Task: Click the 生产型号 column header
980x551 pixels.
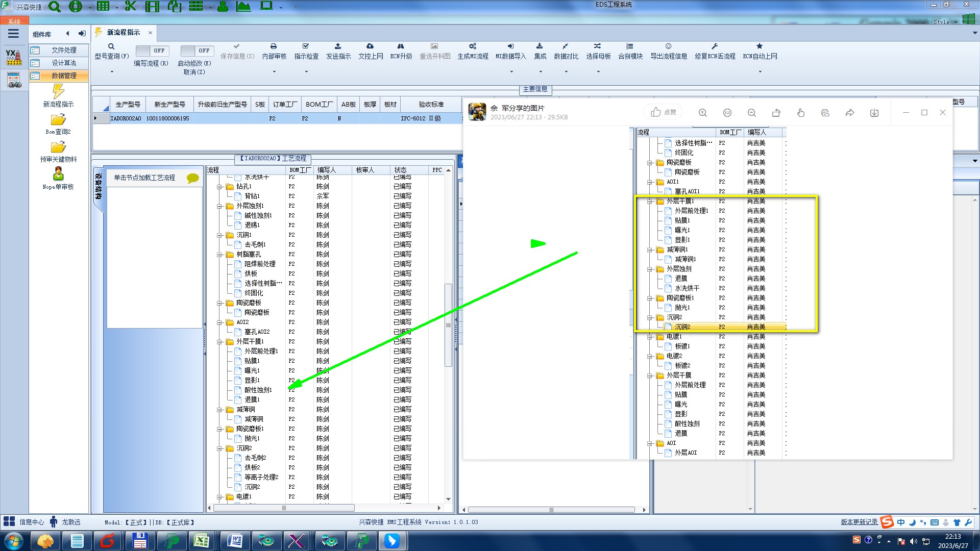Action: coord(128,105)
